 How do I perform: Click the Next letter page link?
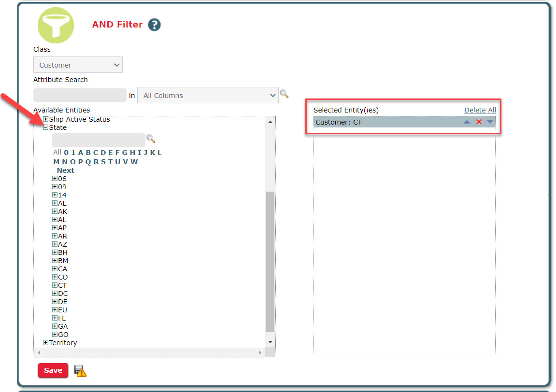click(x=65, y=170)
